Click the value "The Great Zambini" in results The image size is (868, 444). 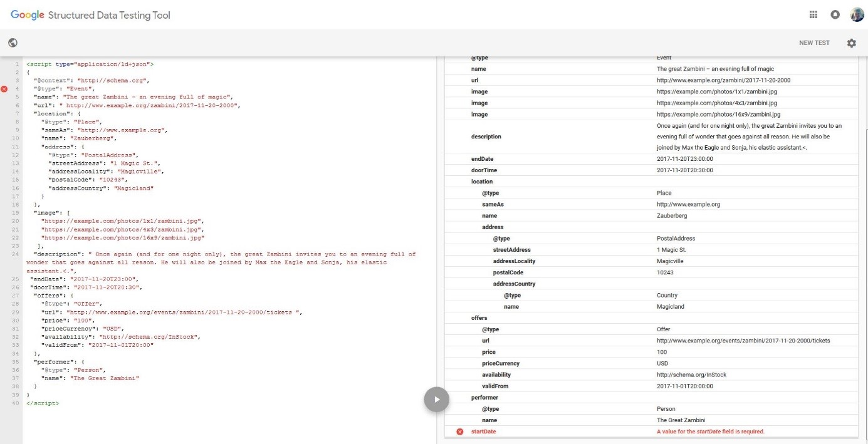pos(681,420)
